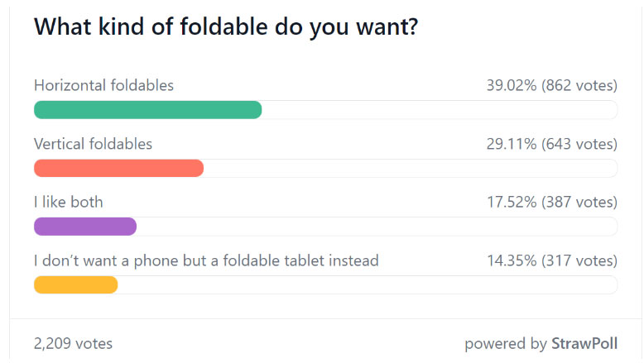
Task: Click the 'powered by' text
Action: coord(506,343)
